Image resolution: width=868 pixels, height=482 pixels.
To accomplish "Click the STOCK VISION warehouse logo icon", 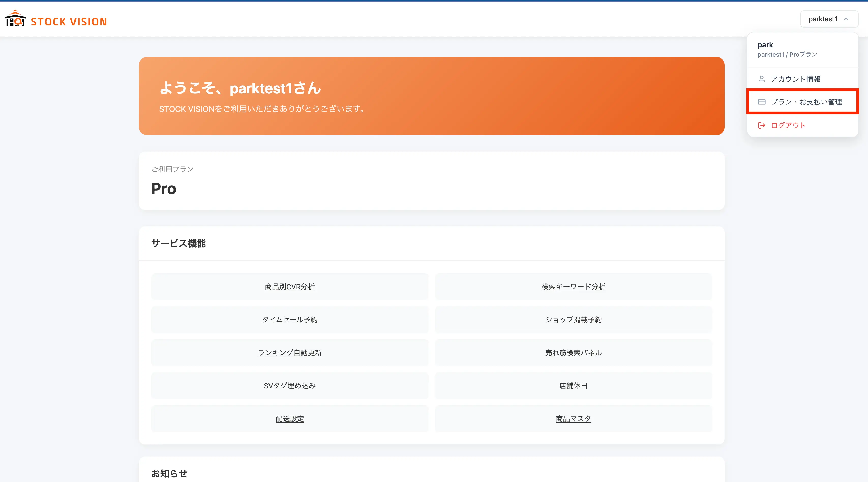I will point(15,19).
